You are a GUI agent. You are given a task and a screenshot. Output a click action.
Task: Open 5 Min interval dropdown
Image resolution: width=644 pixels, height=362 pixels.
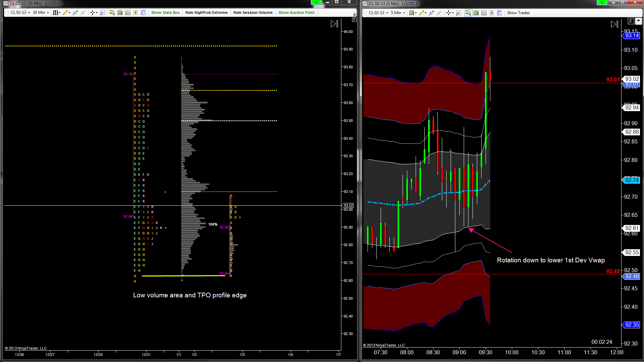(398, 13)
